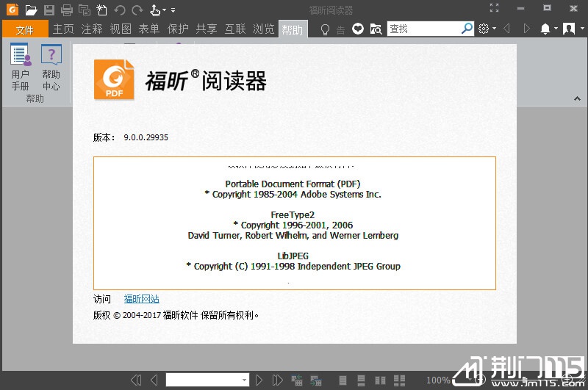Click the previous view icon
Screen dimensions: 588x390
click(x=297, y=380)
